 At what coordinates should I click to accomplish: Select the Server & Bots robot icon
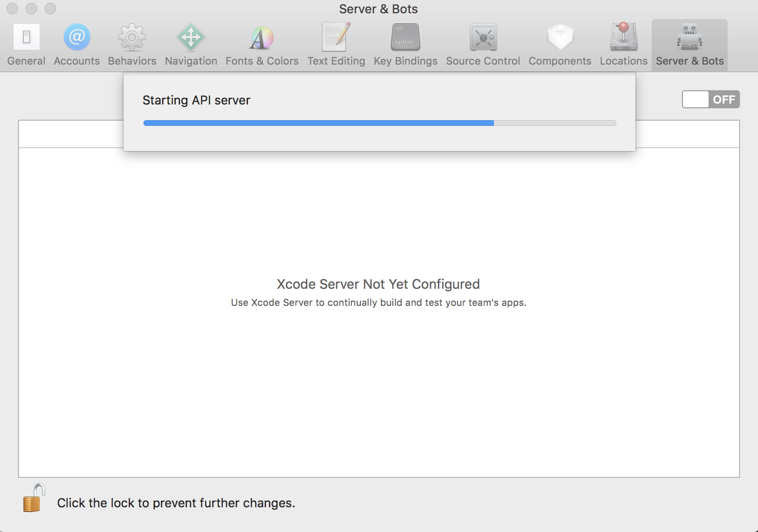(x=690, y=37)
